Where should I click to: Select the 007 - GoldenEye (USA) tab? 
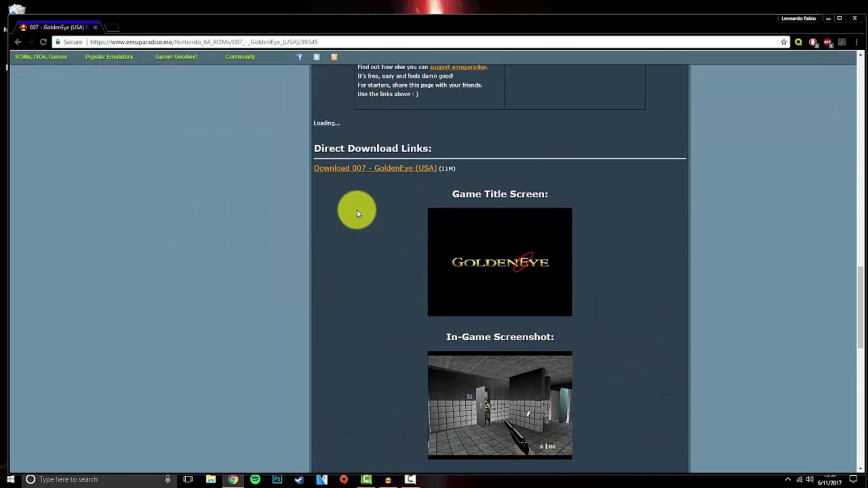58,27
